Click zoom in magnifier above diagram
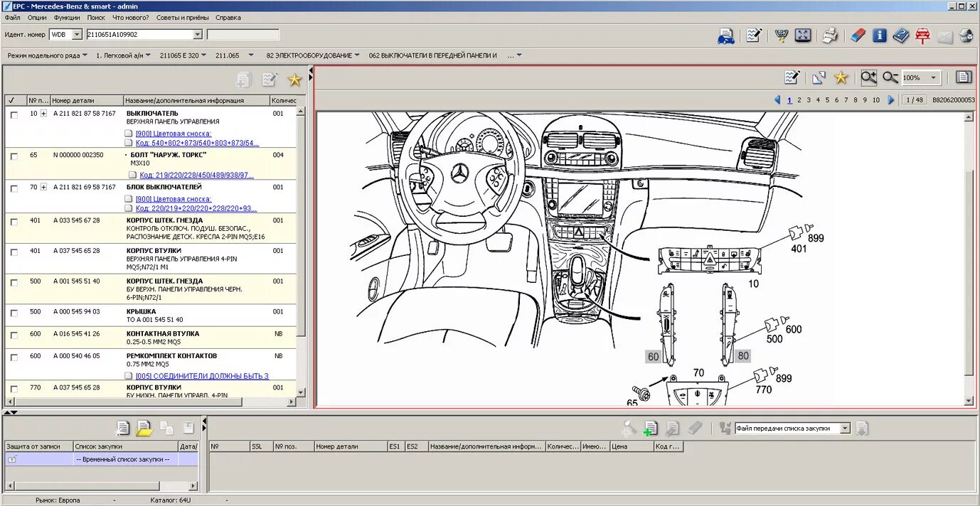Screen dimensions: 980x506 click(868, 77)
